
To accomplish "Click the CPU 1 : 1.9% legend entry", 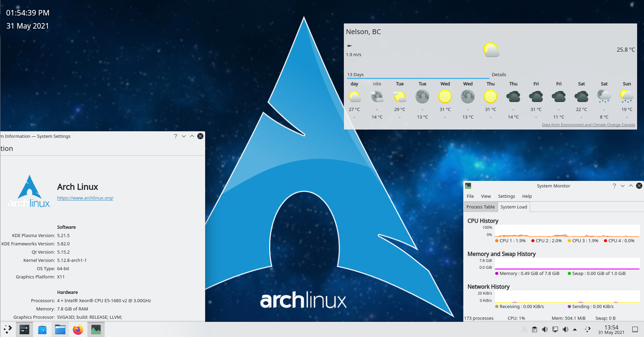I will [x=510, y=241].
